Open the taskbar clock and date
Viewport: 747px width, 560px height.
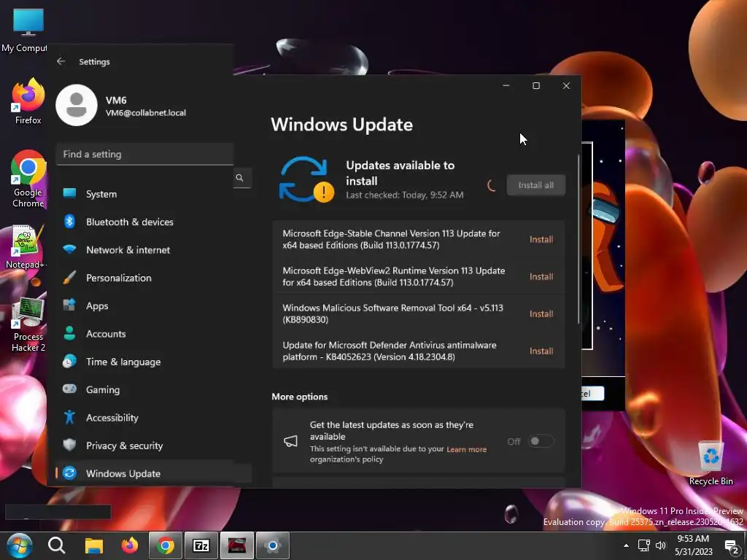[693, 545]
